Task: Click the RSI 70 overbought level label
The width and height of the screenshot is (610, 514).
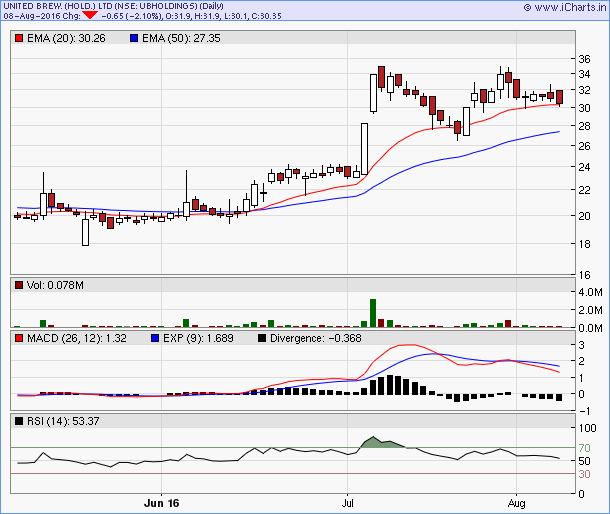Action: (584, 448)
